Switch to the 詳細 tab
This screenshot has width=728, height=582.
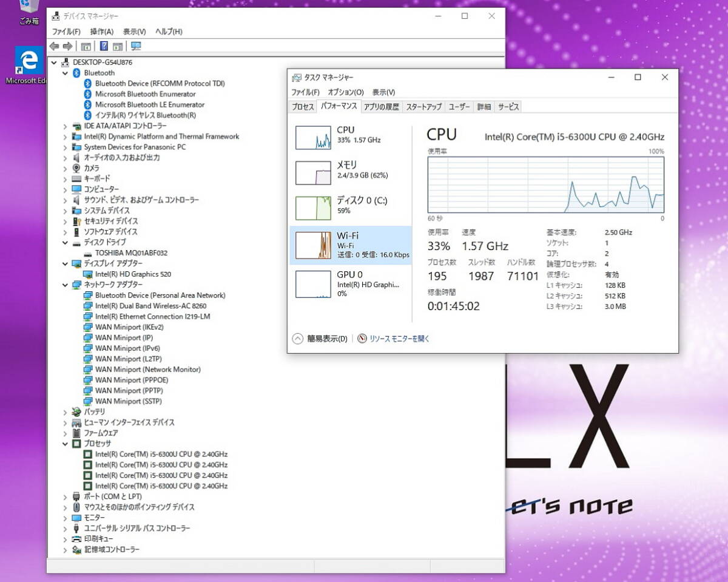pyautogui.click(x=484, y=107)
